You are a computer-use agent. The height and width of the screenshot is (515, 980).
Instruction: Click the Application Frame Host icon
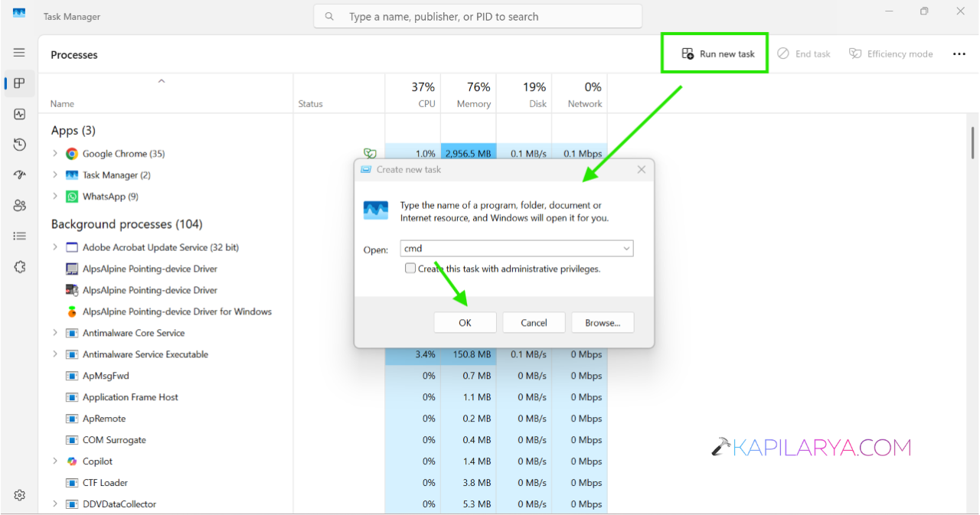[72, 397]
